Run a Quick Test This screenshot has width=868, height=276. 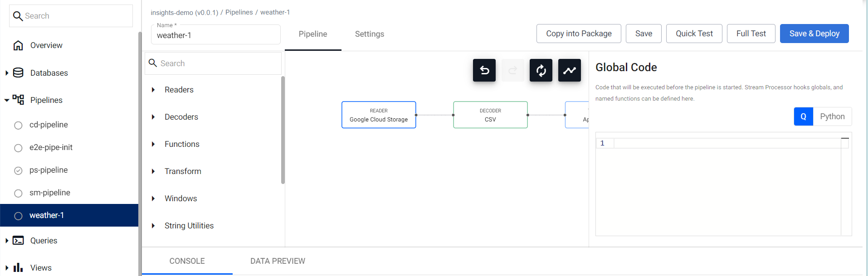pos(694,33)
